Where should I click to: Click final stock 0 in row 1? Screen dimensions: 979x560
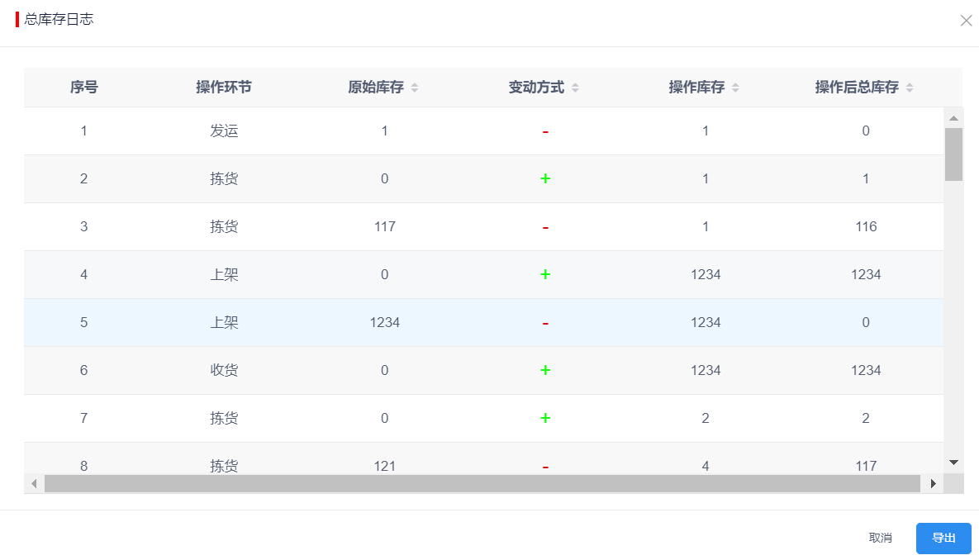point(866,131)
